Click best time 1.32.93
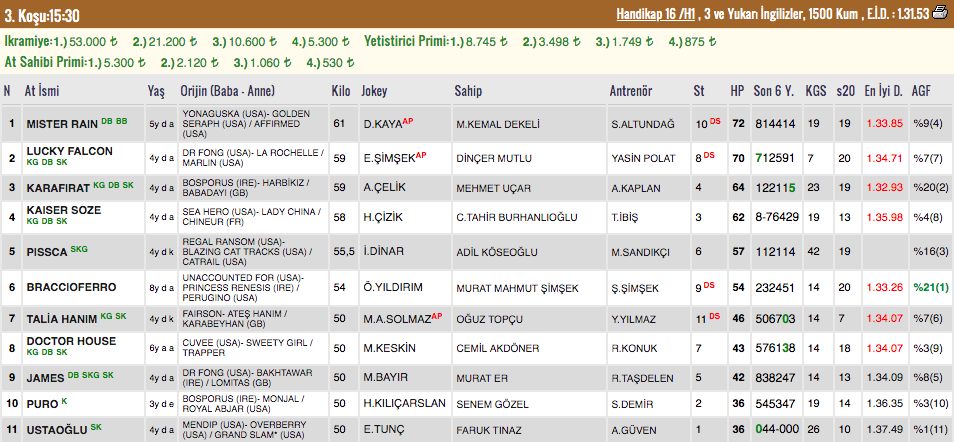 [884, 188]
